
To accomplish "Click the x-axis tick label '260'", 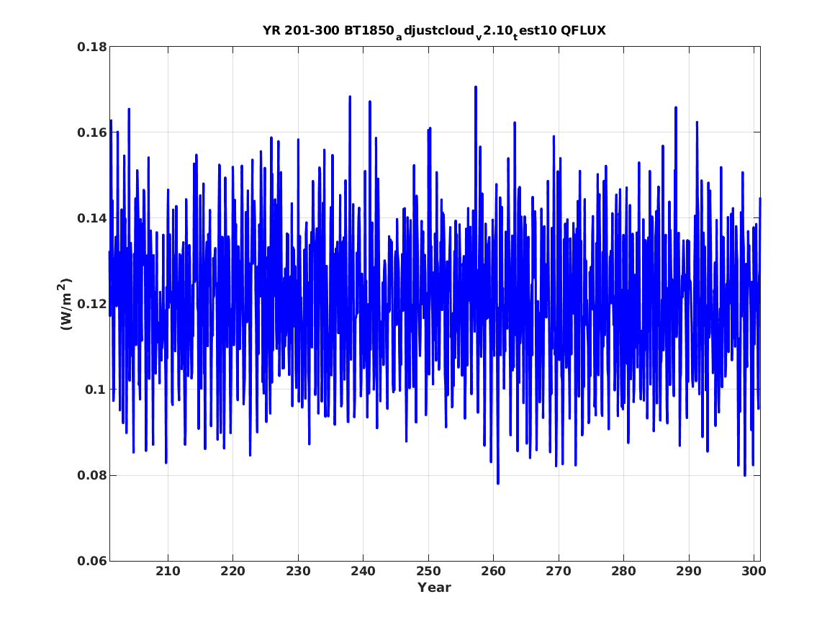I will pyautogui.click(x=493, y=572).
